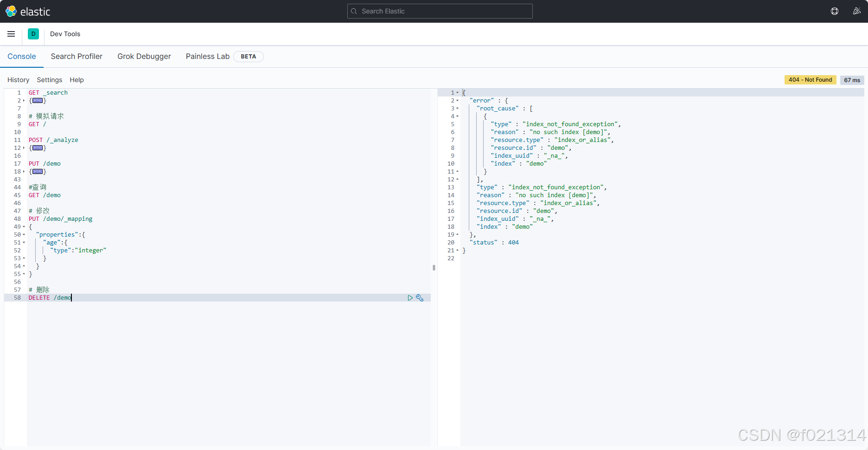The image size is (868, 450).
Task: Click the collapsed body badge under POST /_analyze
Action: point(38,148)
